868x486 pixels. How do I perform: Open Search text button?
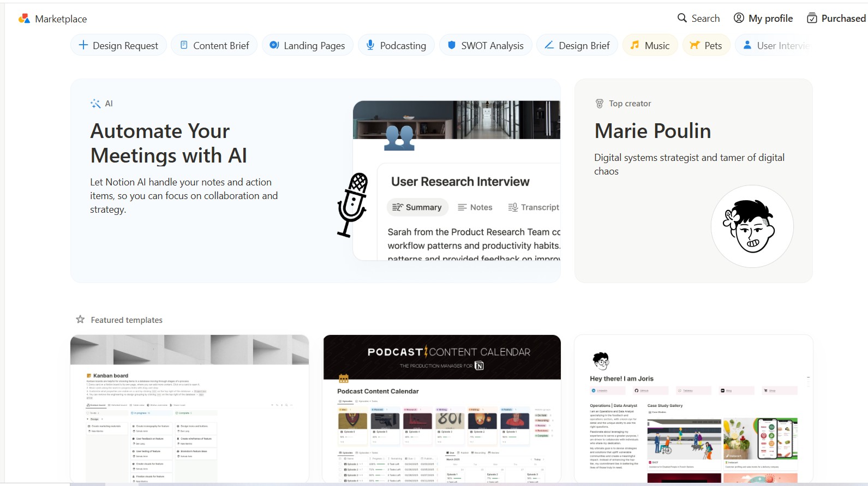[705, 18]
